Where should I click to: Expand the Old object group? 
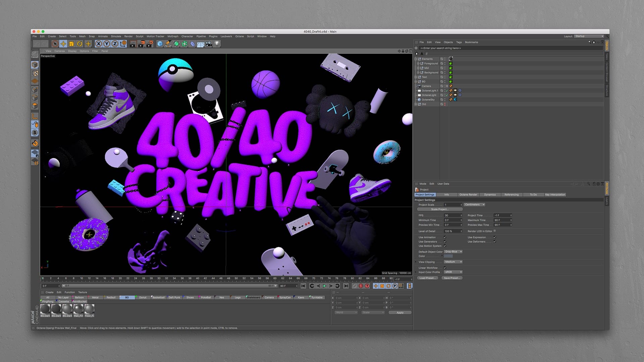416,104
